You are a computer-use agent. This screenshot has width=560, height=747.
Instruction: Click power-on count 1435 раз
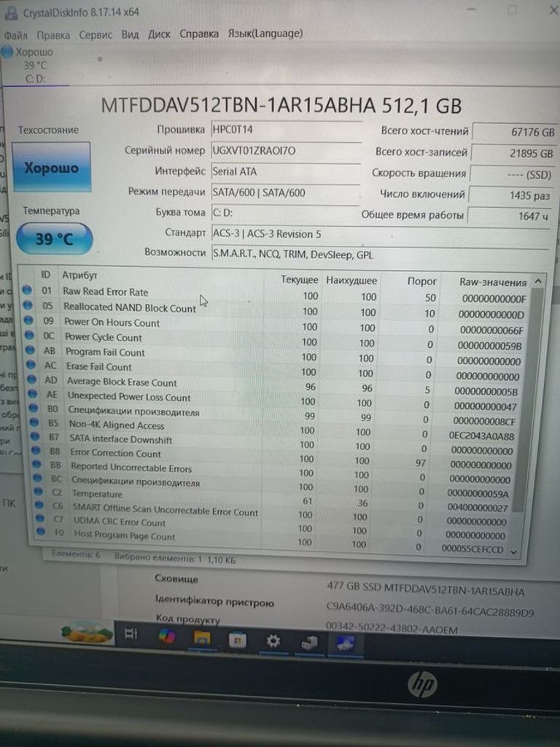[x=510, y=196]
